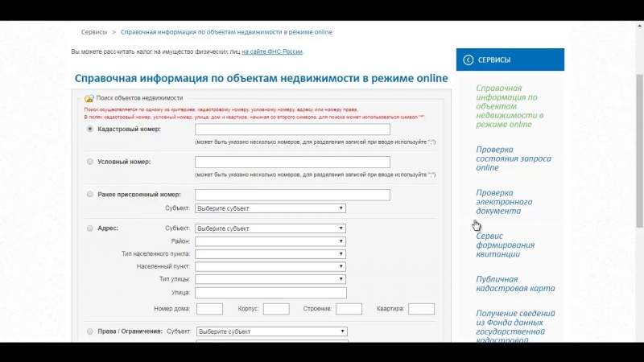The height and width of the screenshot is (362, 644).
Task: Click the page vertical scrollbar thumb
Action: pos(639,150)
